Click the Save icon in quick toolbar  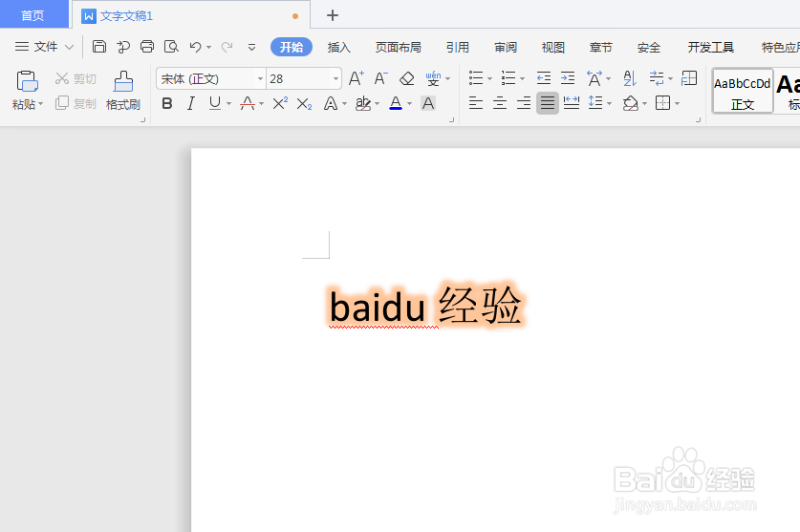point(99,47)
